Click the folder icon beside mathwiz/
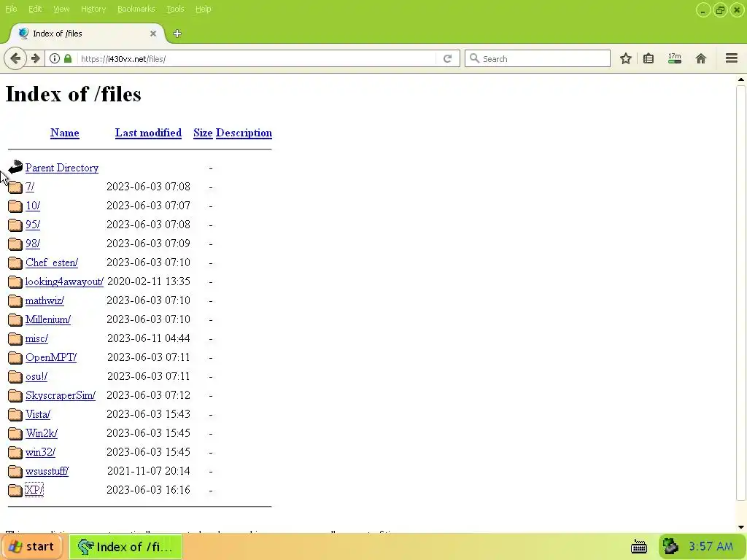747x560 pixels. tap(15, 300)
